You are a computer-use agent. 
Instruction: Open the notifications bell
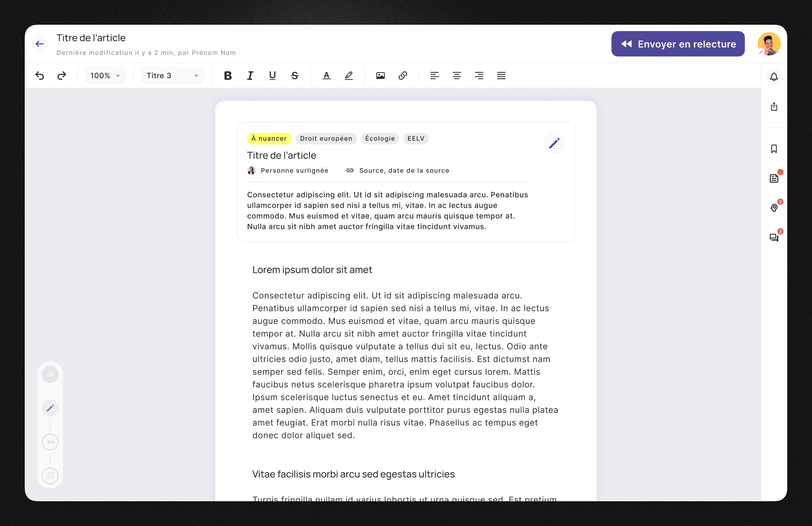click(774, 76)
